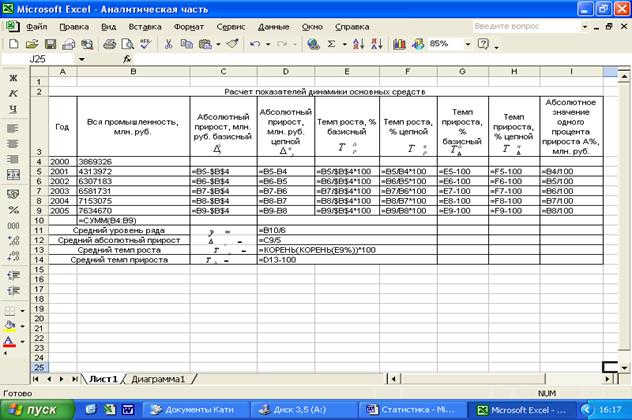Expand the AutoSum dropdown arrow

[x=345, y=44]
